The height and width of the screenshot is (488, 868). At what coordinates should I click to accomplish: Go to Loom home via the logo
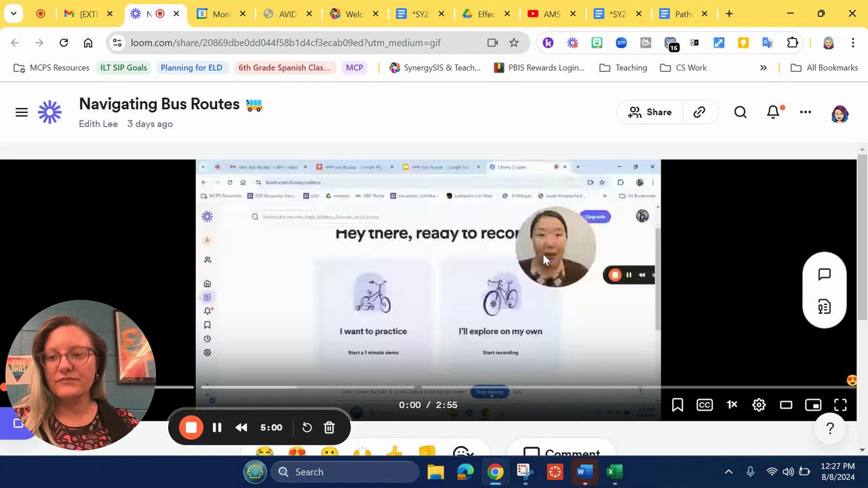(x=50, y=113)
